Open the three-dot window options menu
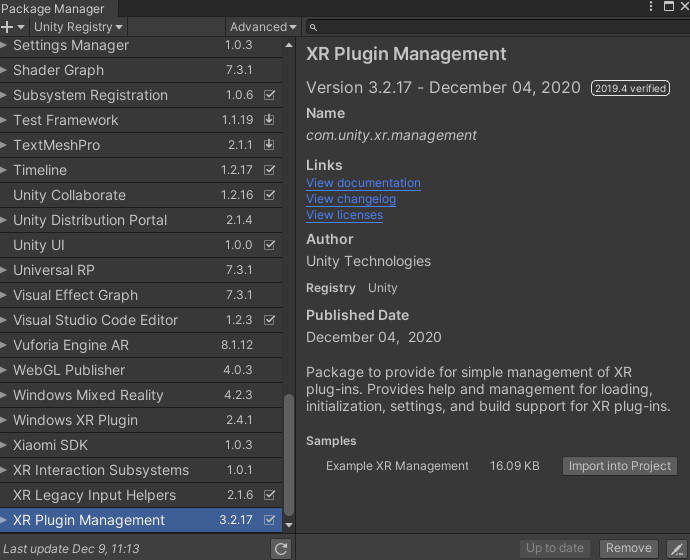The image size is (690, 560). (651, 6)
